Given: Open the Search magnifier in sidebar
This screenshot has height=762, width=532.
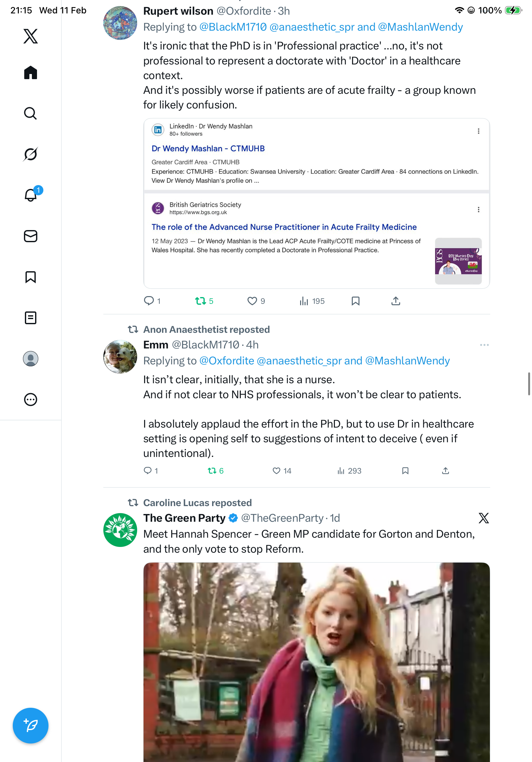Looking at the screenshot, I should pyautogui.click(x=31, y=113).
